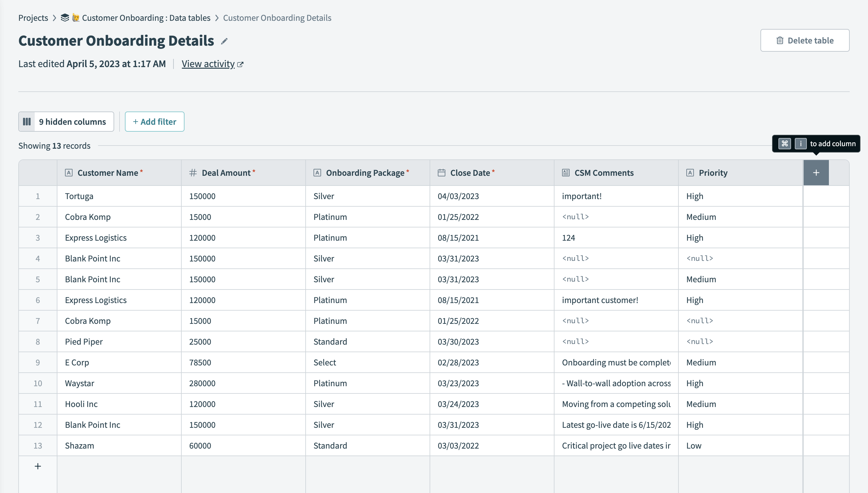Click the long-text icon on CSM Comments header
This screenshot has width=868, height=493.
point(565,172)
